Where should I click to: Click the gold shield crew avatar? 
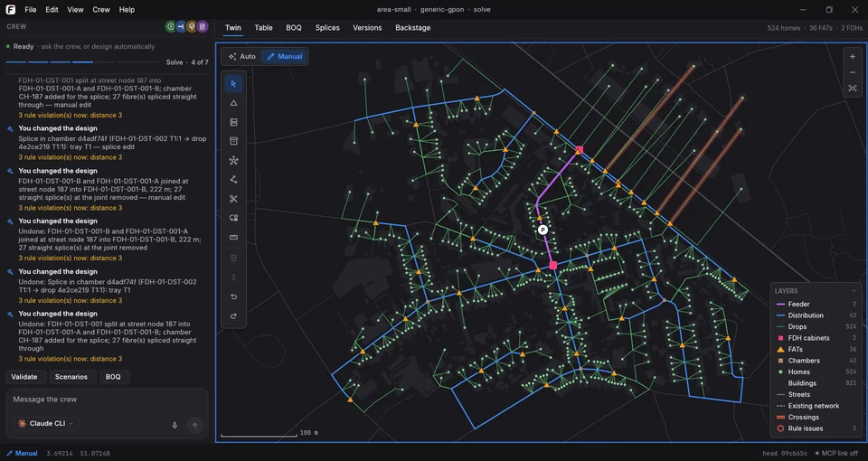coord(192,26)
